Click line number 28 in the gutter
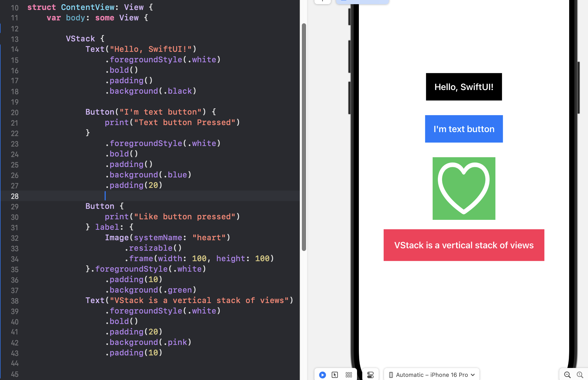The image size is (588, 380). coord(15,196)
